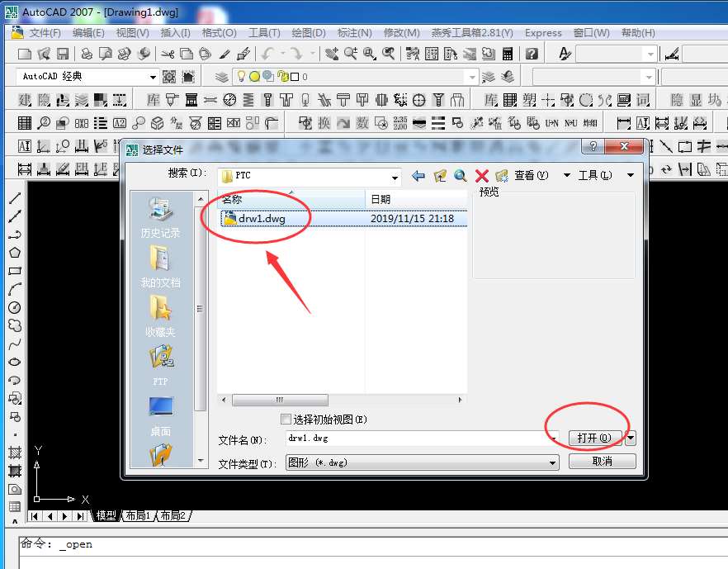Select the Spline draw tool

click(x=15, y=344)
